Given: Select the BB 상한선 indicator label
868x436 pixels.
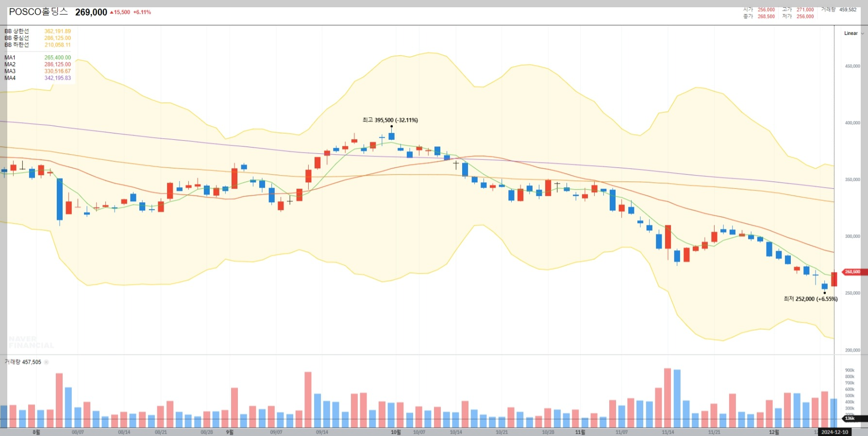Looking at the screenshot, I should (17, 32).
